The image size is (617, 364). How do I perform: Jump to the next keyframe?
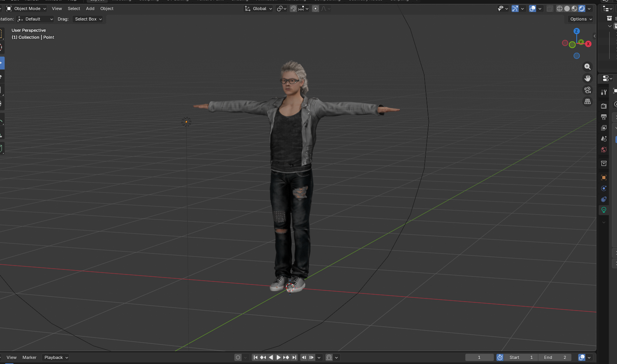click(286, 357)
